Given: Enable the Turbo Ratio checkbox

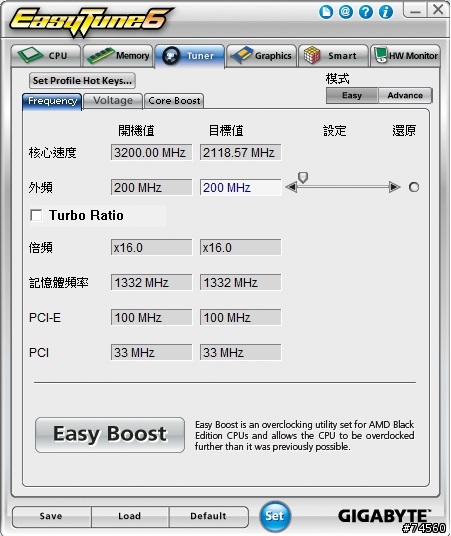Looking at the screenshot, I should click(36, 215).
